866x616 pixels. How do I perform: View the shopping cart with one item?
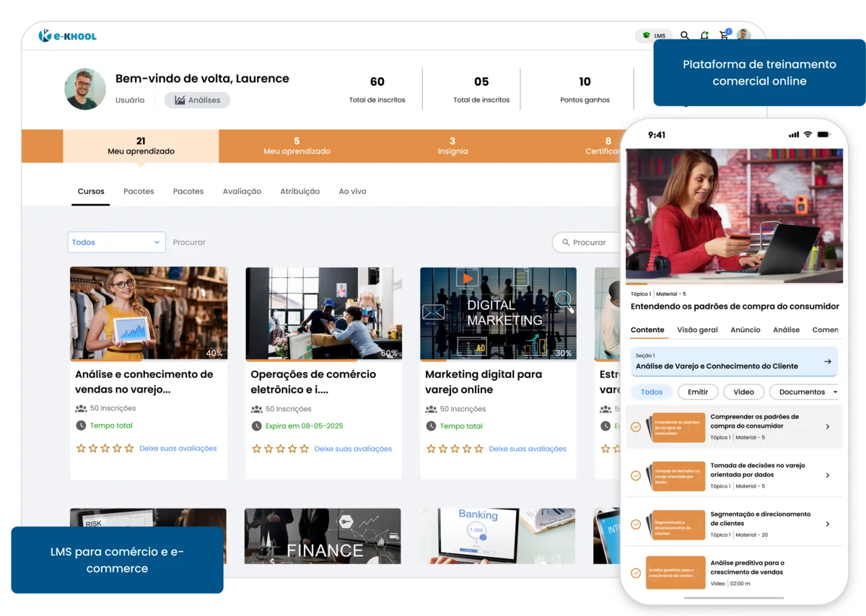click(x=724, y=35)
